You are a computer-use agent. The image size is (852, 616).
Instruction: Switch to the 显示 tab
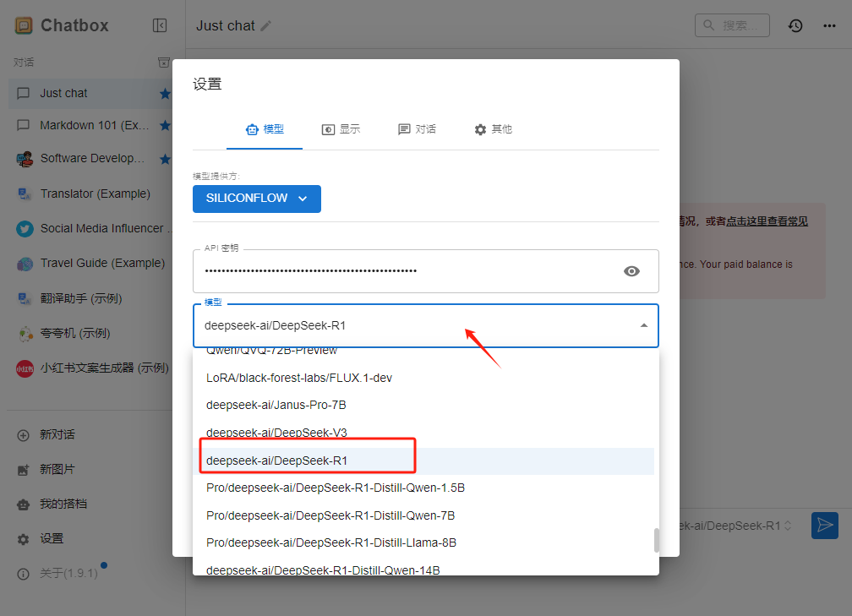341,129
